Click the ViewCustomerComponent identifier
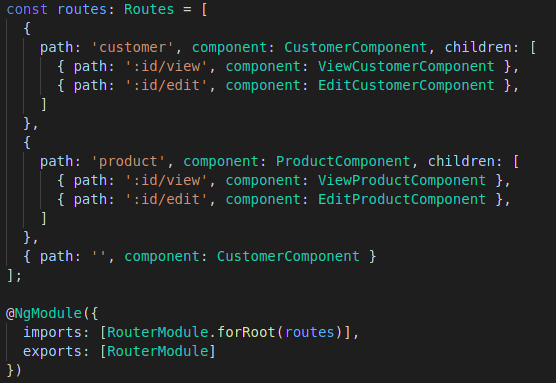 (406, 66)
